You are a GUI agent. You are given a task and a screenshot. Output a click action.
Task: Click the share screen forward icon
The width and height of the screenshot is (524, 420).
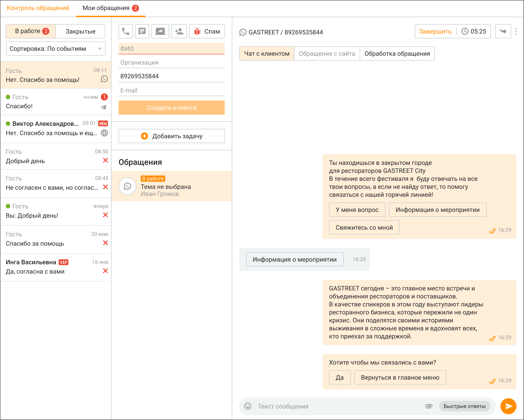[160, 31]
